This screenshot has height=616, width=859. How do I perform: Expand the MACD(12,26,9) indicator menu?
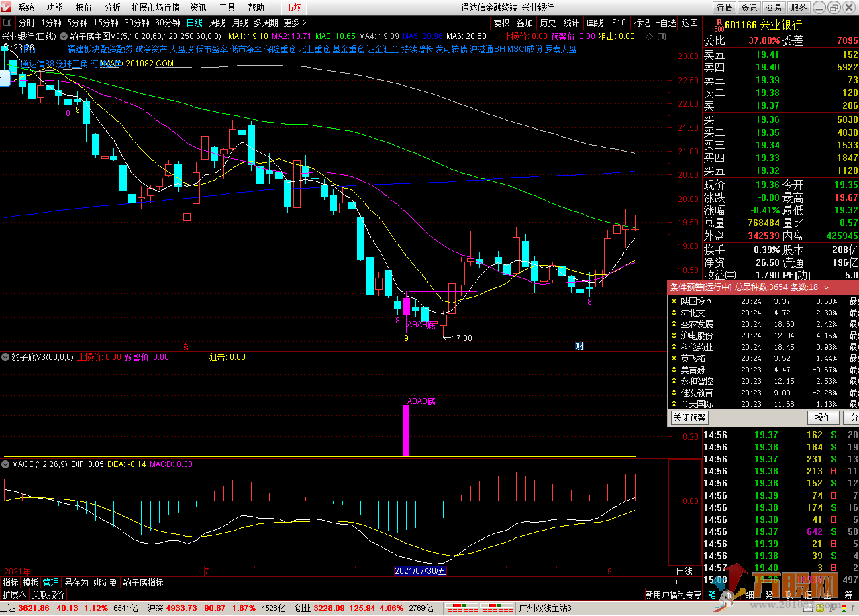point(6,464)
